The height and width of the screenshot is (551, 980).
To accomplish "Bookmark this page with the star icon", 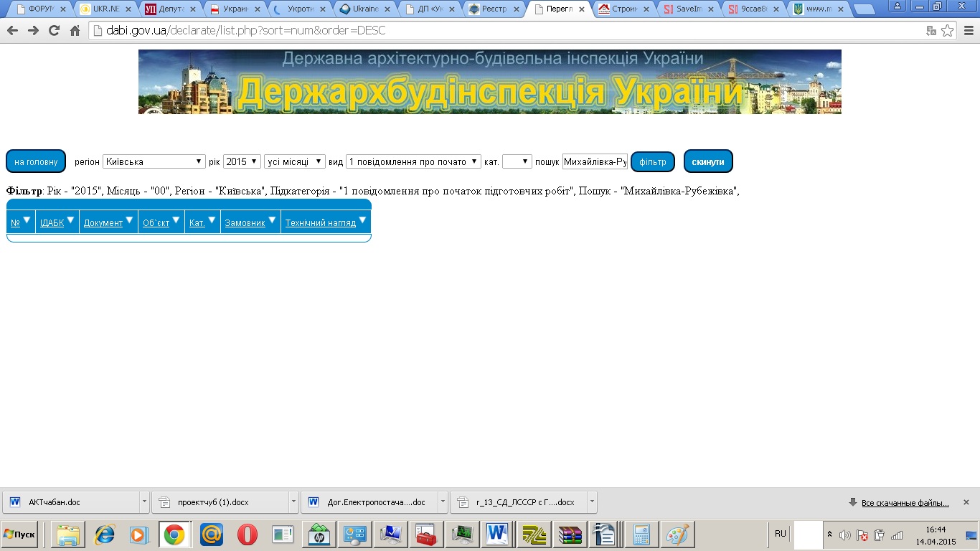I will 948,31.
